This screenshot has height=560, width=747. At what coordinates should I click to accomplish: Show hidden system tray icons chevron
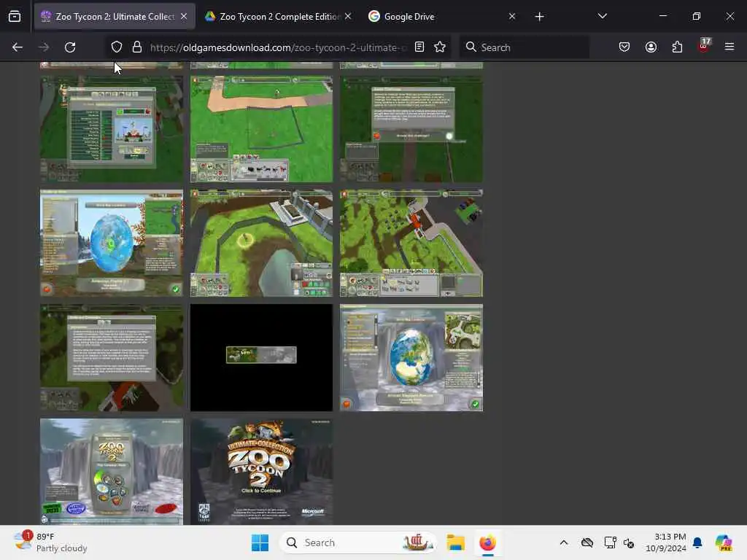564,542
